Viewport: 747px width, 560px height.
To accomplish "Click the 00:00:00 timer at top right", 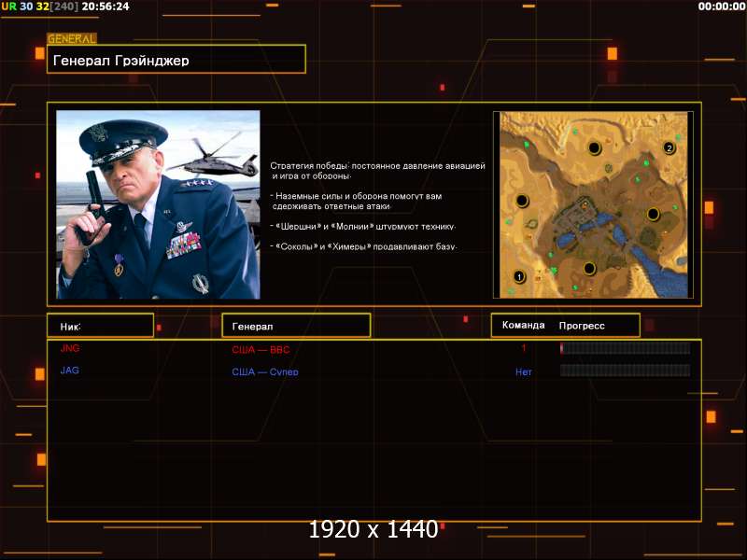I will [x=721, y=7].
